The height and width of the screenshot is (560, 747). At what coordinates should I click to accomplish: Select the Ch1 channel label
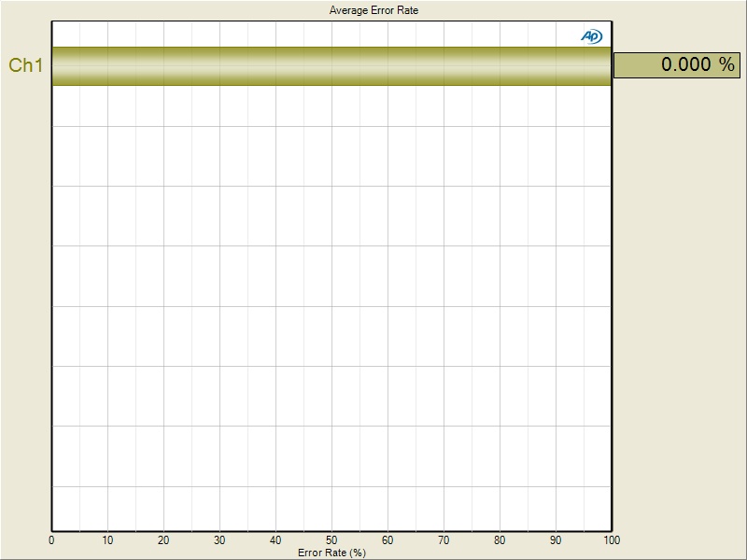point(25,65)
